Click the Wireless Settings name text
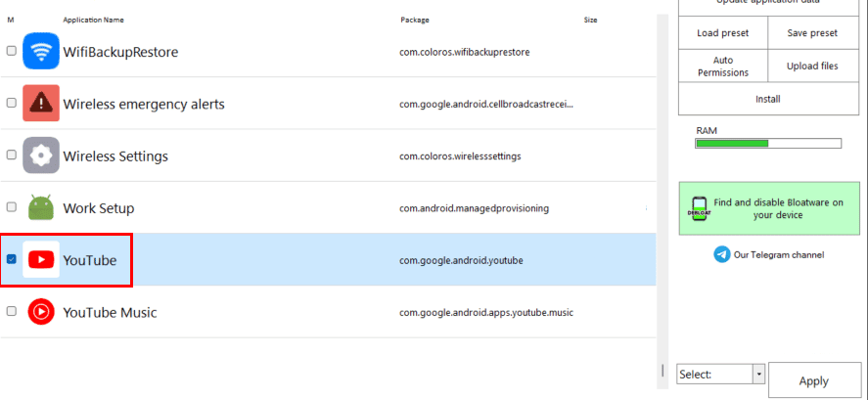 [x=115, y=156]
